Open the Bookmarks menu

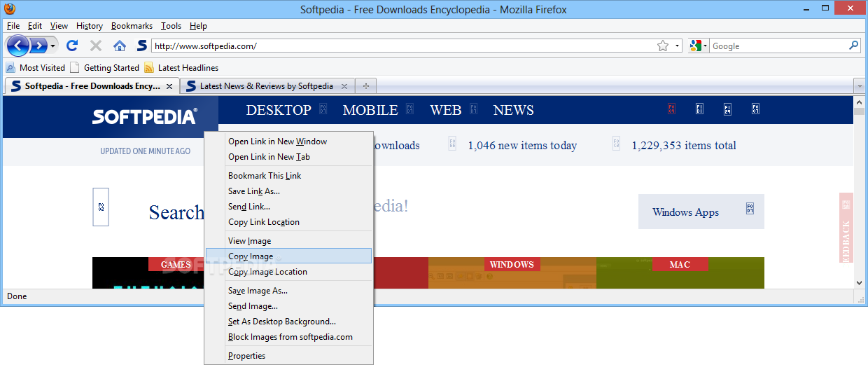point(132,26)
